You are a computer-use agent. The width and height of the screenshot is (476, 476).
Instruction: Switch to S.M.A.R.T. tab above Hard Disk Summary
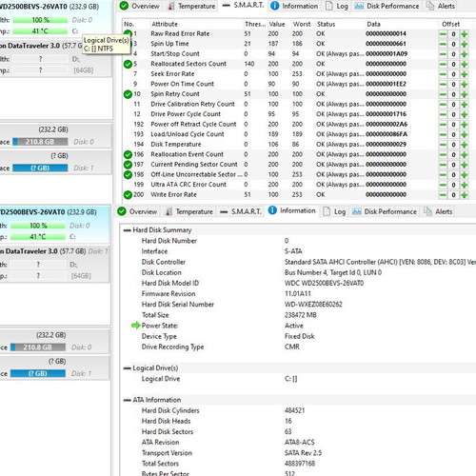[241, 211]
